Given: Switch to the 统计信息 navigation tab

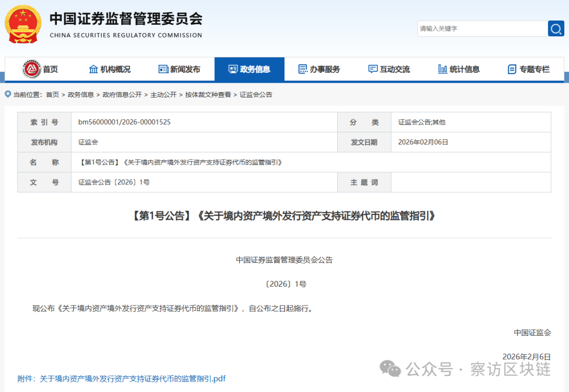Looking at the screenshot, I should [x=459, y=69].
